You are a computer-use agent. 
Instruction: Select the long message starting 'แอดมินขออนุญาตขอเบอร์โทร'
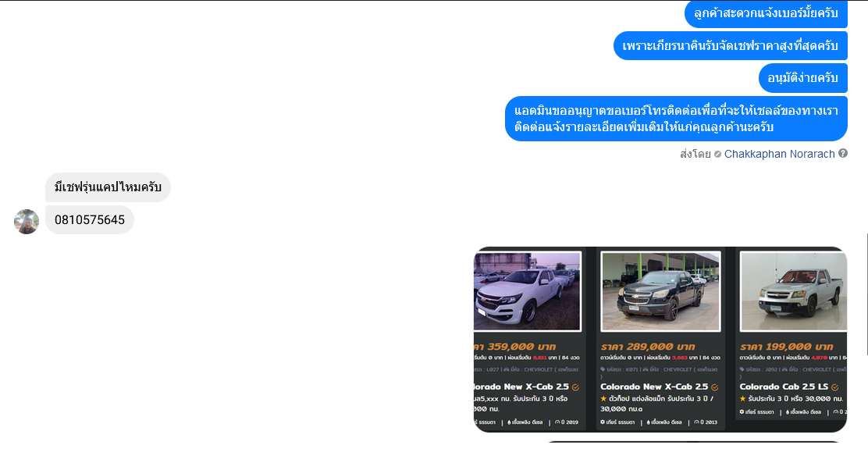pos(676,119)
